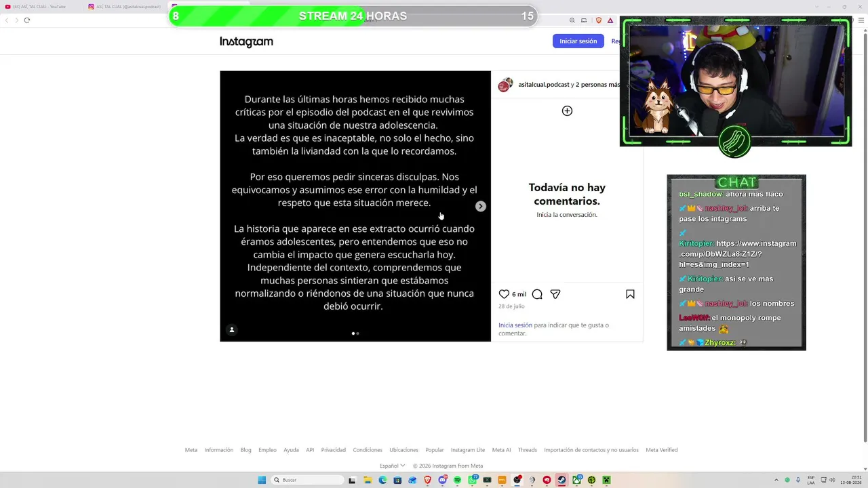Click the taskbar Buscar search box
This screenshot has width=868, height=488.
pyautogui.click(x=308, y=480)
